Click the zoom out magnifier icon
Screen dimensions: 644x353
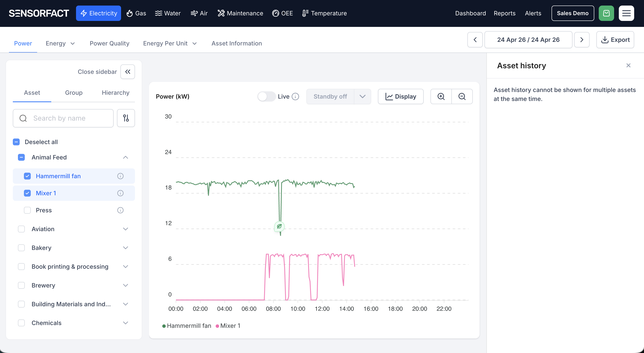pos(462,96)
